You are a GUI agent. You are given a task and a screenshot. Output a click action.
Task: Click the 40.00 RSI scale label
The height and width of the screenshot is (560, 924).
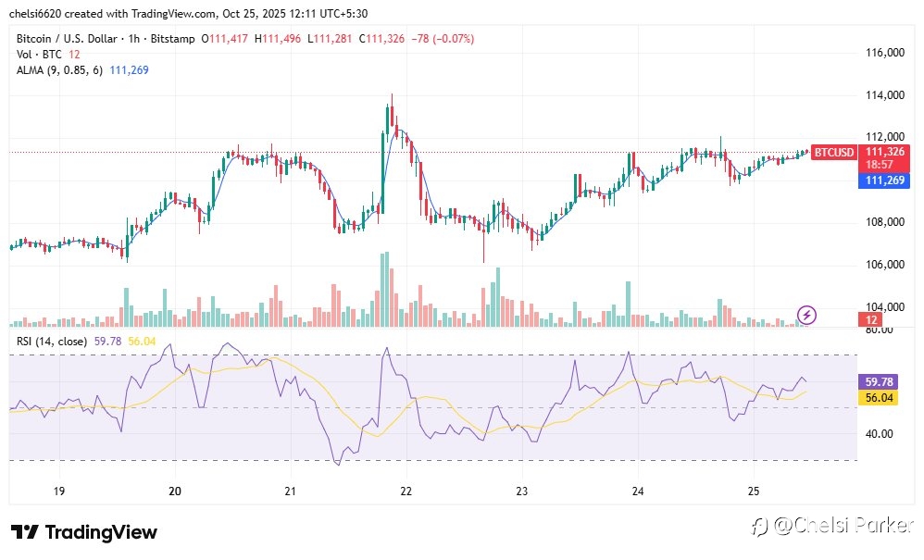879,434
